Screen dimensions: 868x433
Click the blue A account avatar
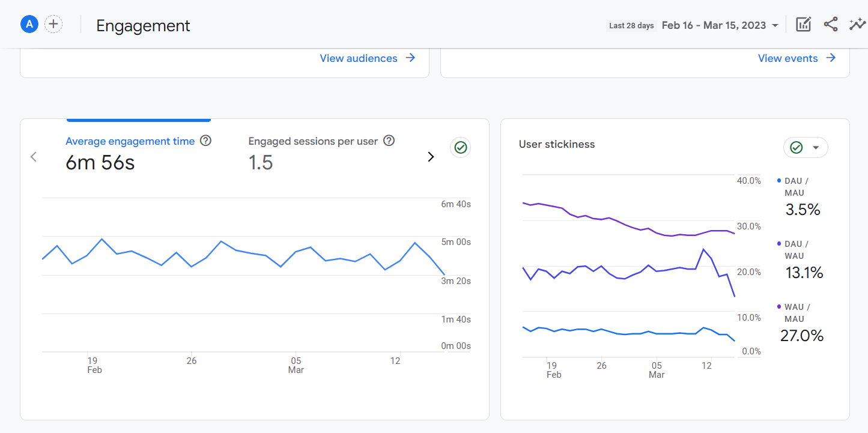(29, 24)
